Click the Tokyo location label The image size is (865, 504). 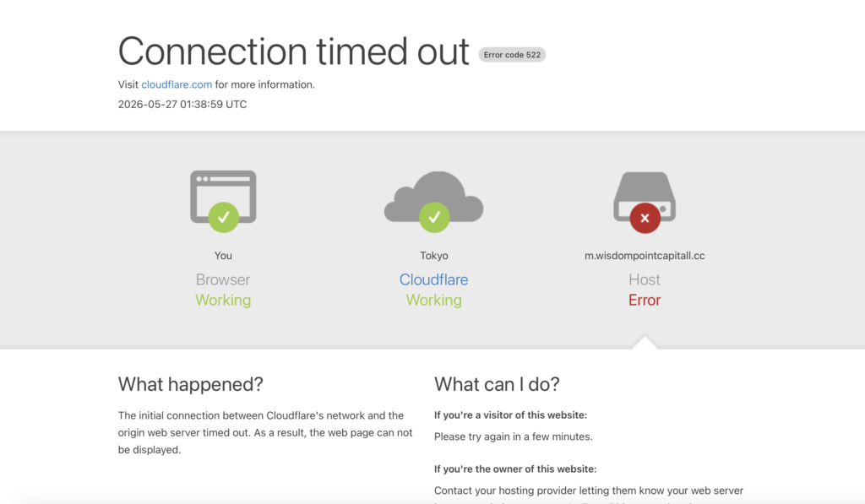pos(433,255)
